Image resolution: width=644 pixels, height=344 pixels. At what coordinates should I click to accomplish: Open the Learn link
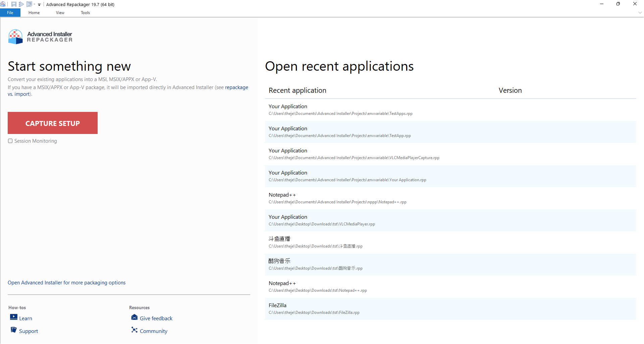click(x=25, y=319)
